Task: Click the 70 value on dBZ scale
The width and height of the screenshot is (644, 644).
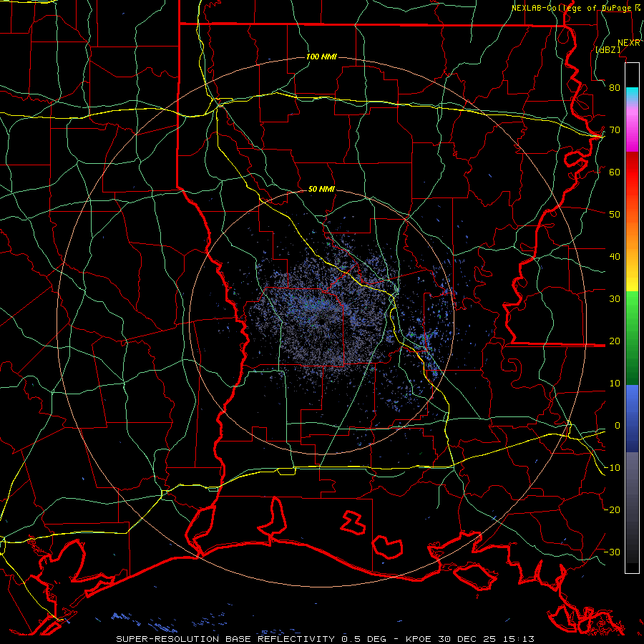Action: (615, 130)
